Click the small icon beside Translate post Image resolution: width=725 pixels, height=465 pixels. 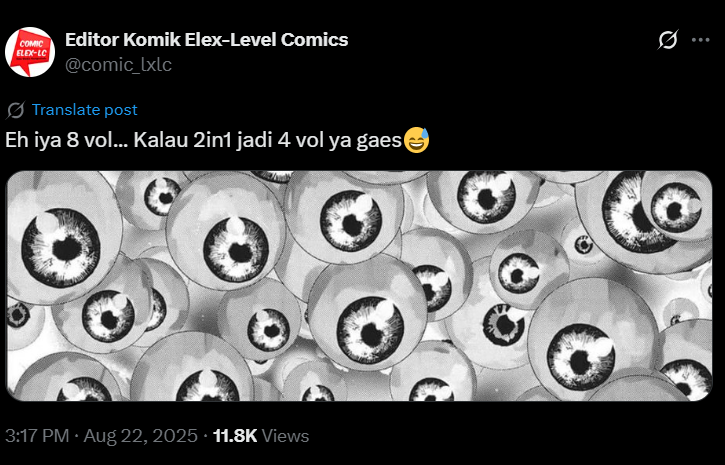16,110
